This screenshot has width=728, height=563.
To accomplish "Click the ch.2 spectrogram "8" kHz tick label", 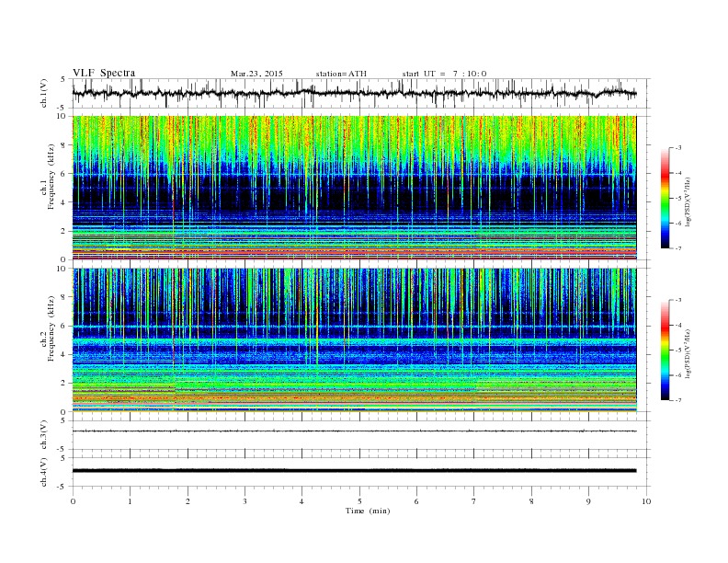I will 63,297.
